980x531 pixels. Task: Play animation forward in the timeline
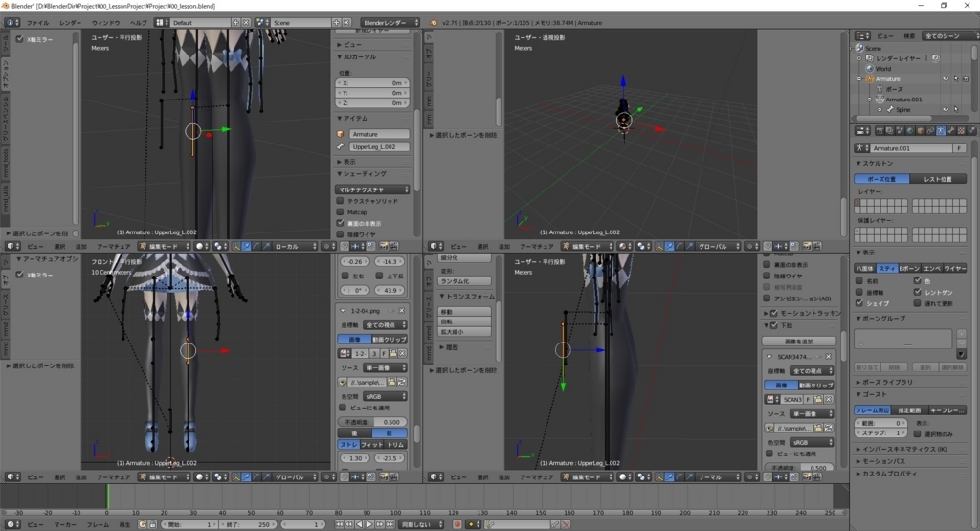tap(369, 524)
